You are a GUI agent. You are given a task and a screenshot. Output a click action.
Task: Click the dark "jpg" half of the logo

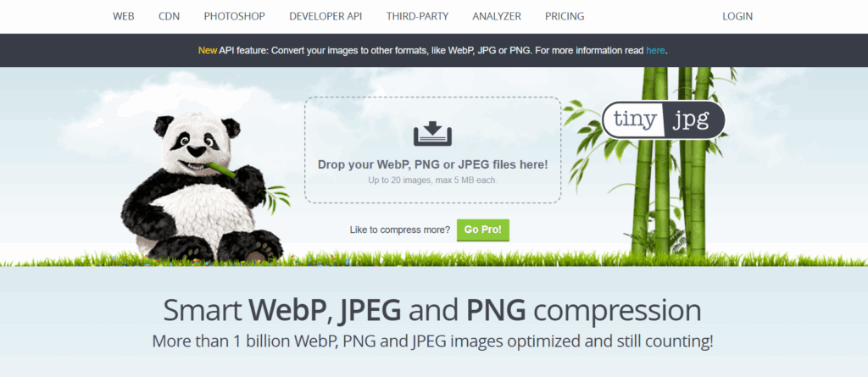(x=694, y=119)
